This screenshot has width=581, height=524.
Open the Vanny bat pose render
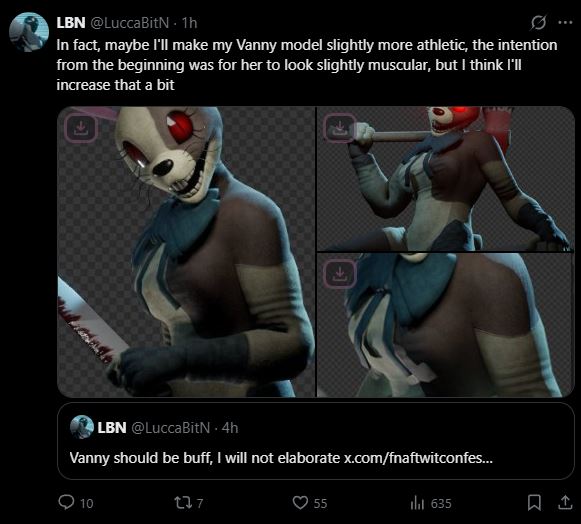pyautogui.click(x=446, y=179)
